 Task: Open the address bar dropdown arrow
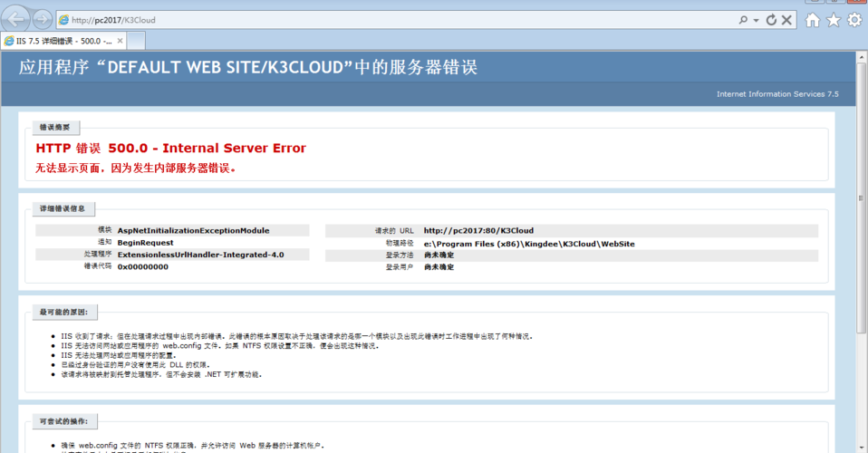tap(757, 21)
